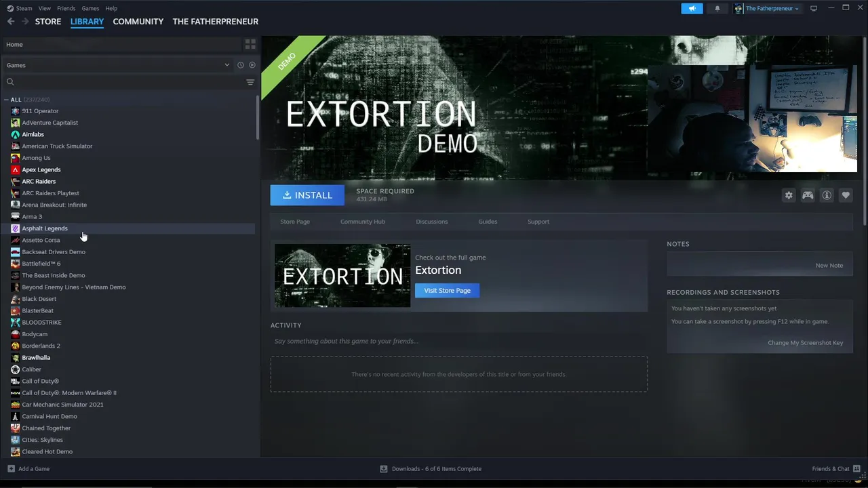This screenshot has width=868, height=488.
Task: Click the Among Us game icon
Action: tap(15, 158)
